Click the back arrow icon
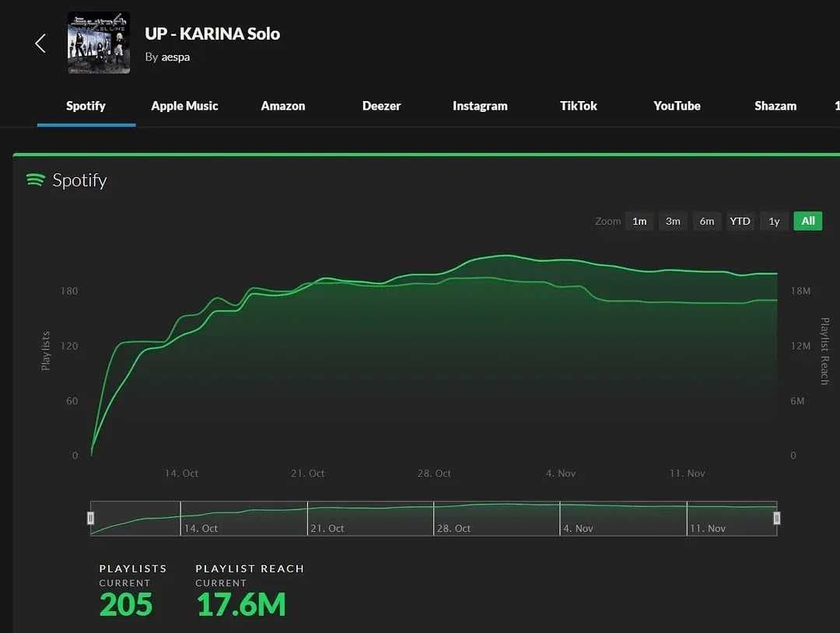 coord(40,44)
